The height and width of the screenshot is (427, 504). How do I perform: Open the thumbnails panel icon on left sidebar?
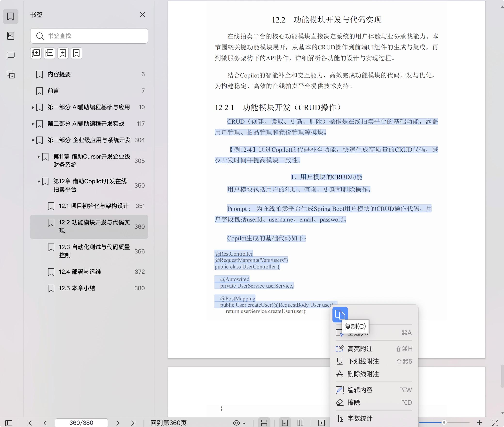click(11, 36)
